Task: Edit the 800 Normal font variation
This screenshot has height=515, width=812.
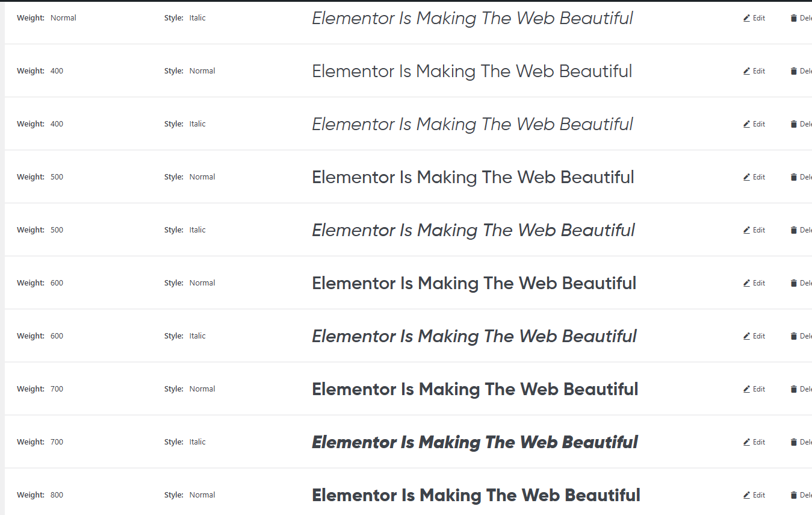Action: click(x=754, y=495)
